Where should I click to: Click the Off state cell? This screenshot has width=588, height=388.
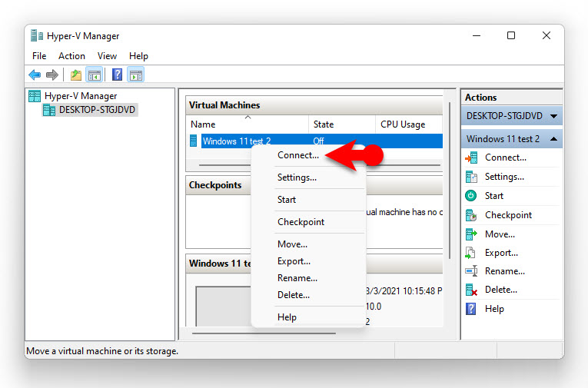(318, 141)
